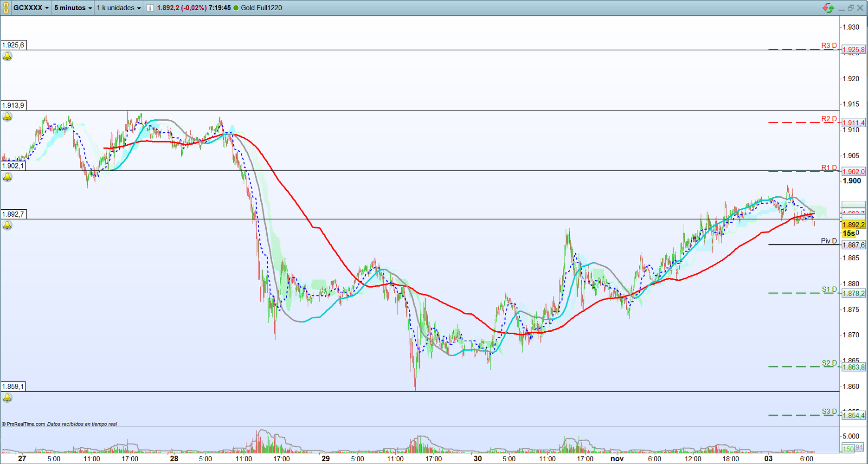Open the ProRealTime.com link
Image resolution: width=868 pixels, height=464 pixels.
[23, 424]
